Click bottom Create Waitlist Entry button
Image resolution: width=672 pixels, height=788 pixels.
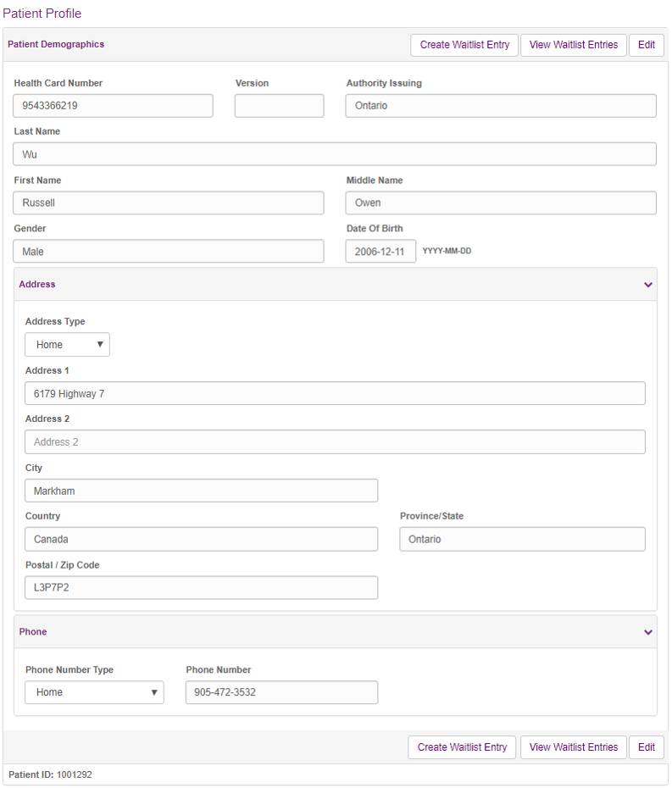tap(462, 747)
